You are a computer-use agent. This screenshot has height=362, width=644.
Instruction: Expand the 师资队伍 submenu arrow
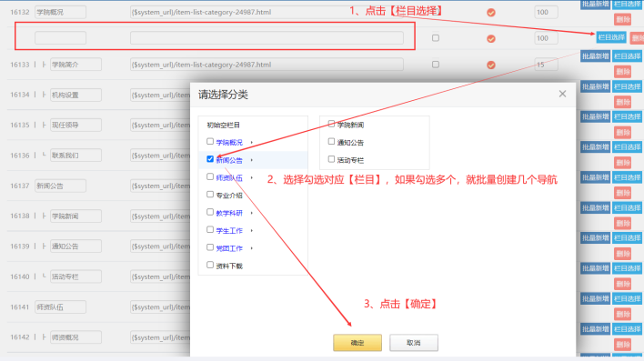(251, 178)
